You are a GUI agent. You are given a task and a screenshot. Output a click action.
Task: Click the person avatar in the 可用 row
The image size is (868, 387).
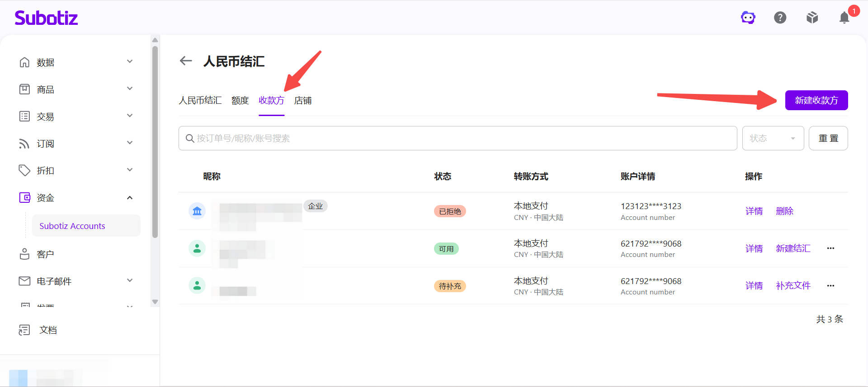197,248
